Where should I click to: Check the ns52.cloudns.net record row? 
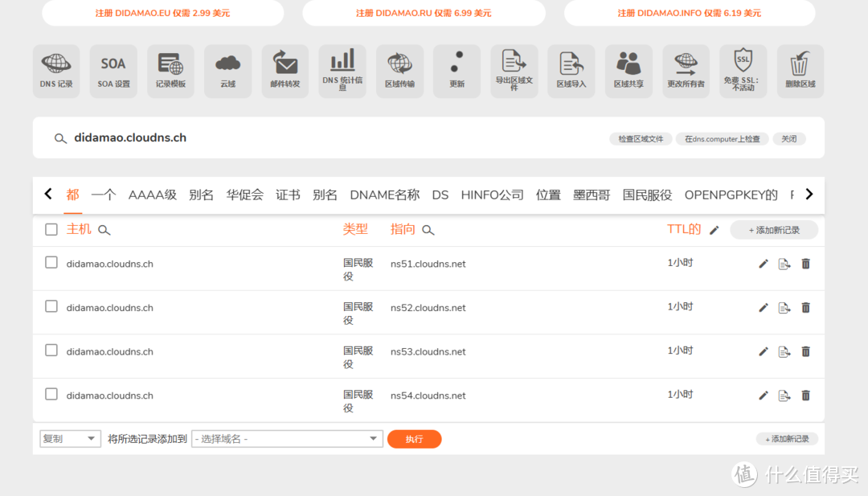pos(51,307)
